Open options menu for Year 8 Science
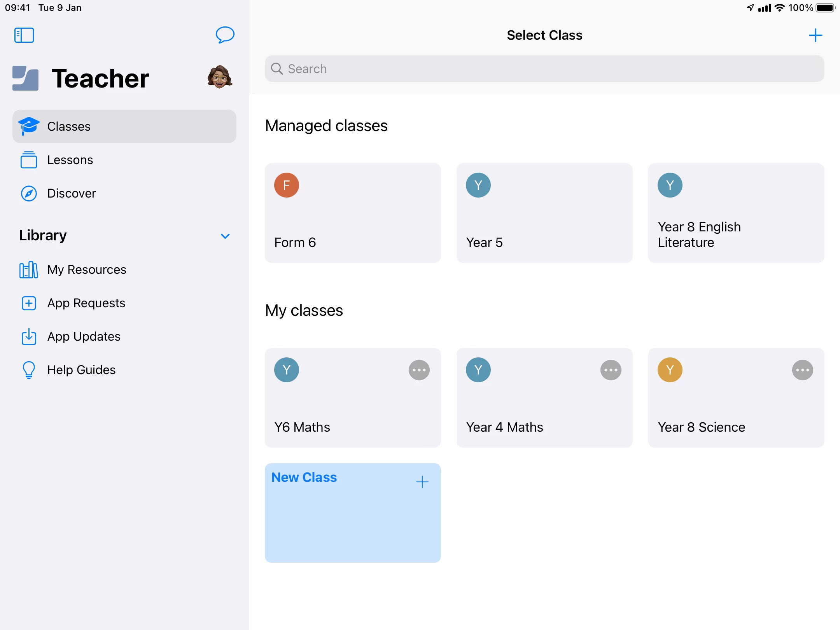 [x=802, y=370]
